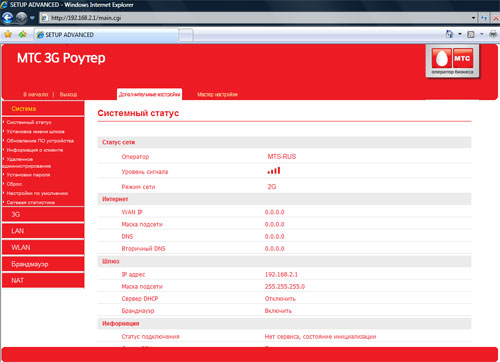The height and width of the screenshot is (362, 500).
Task: Open 'Сетевая статистика' sidebar item
Action: pos(31,202)
